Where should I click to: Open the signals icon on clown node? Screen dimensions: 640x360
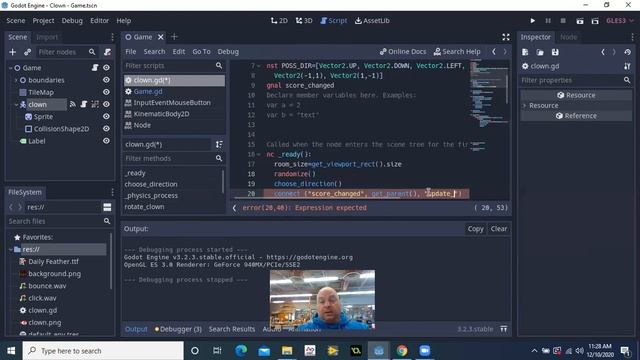click(73, 104)
